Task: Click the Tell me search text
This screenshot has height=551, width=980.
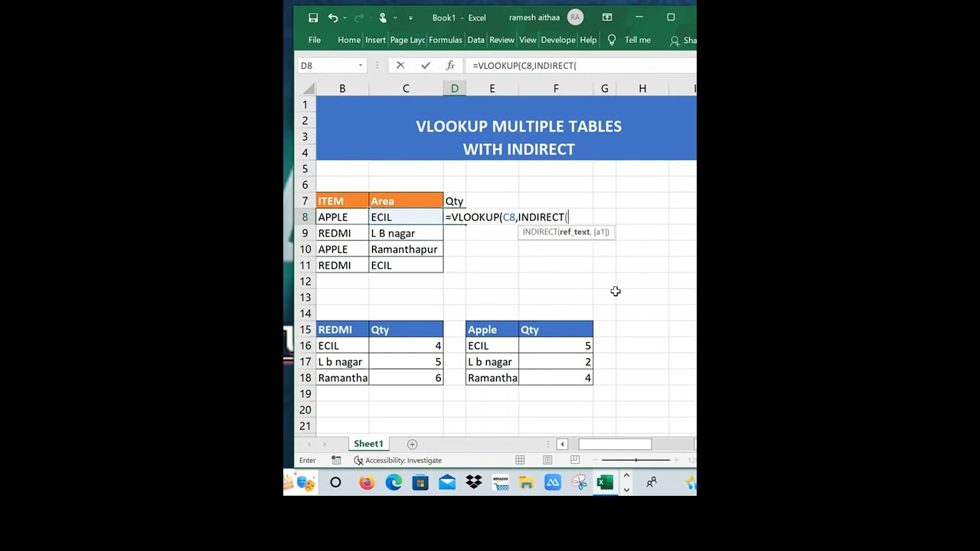Action: pos(638,40)
